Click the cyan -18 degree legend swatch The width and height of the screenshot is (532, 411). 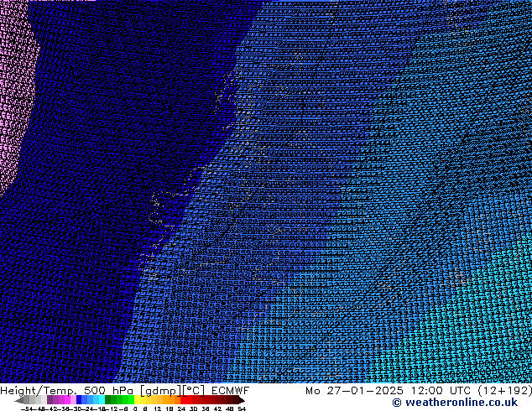pyautogui.click(x=102, y=400)
